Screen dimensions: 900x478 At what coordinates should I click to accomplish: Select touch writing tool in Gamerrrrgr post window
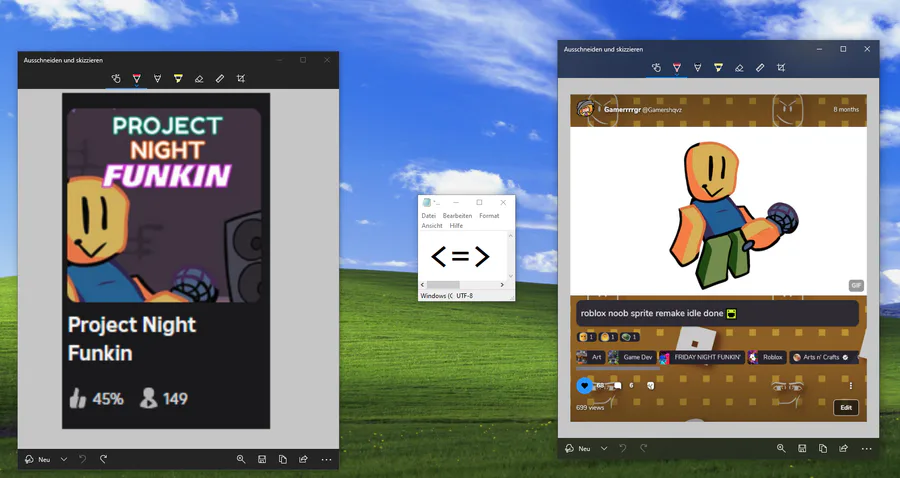[x=656, y=68]
